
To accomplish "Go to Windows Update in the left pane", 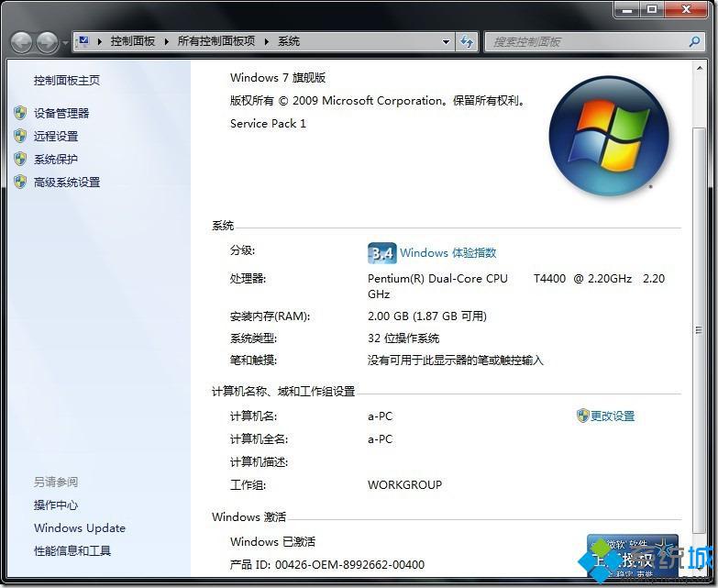I will tap(80, 527).
